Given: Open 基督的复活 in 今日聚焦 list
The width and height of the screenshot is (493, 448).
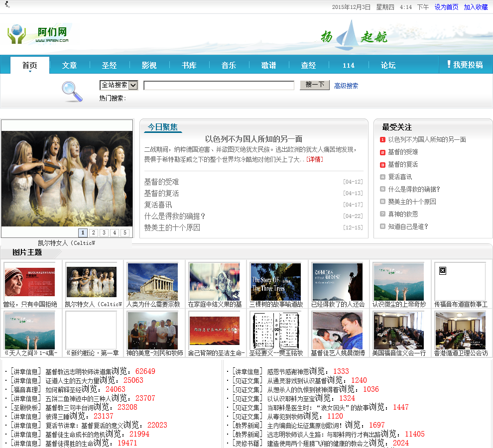Looking at the screenshot, I should (161, 193).
